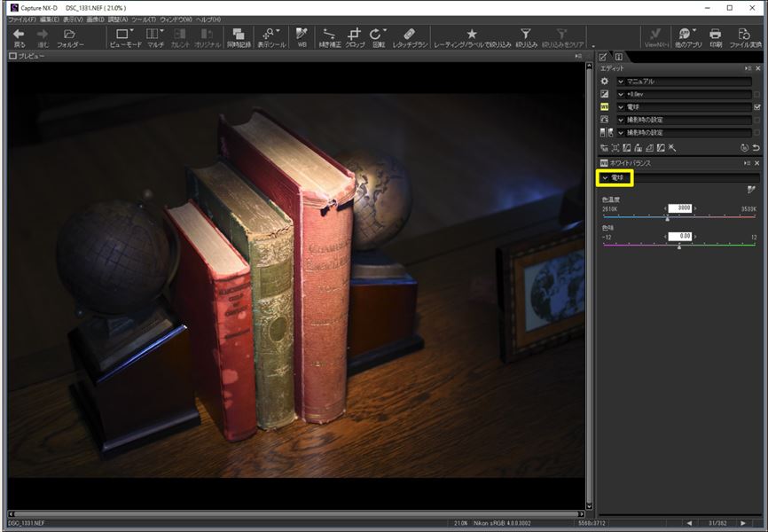The image size is (768, 532).
Task: Go to the previous image arrow
Action: pos(689,523)
